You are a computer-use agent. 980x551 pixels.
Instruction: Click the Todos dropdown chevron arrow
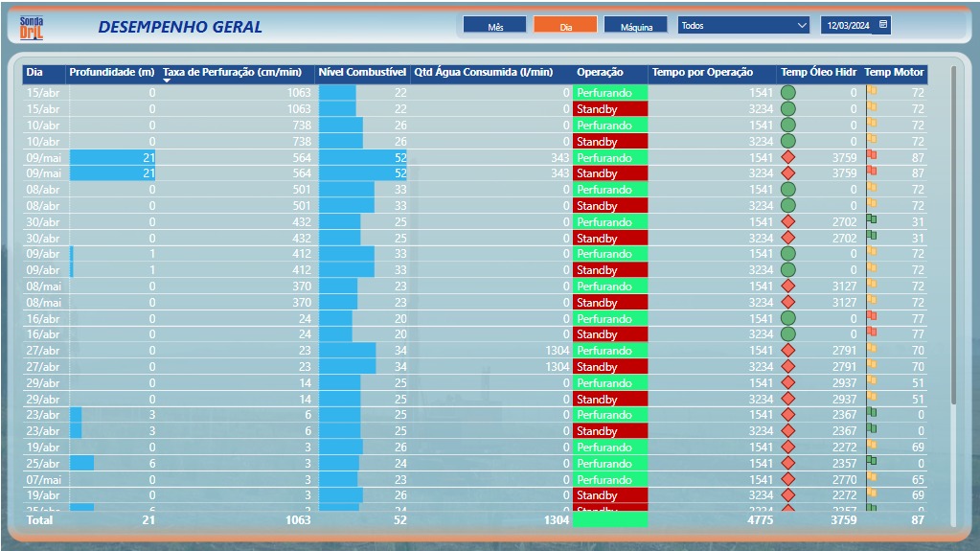click(802, 26)
